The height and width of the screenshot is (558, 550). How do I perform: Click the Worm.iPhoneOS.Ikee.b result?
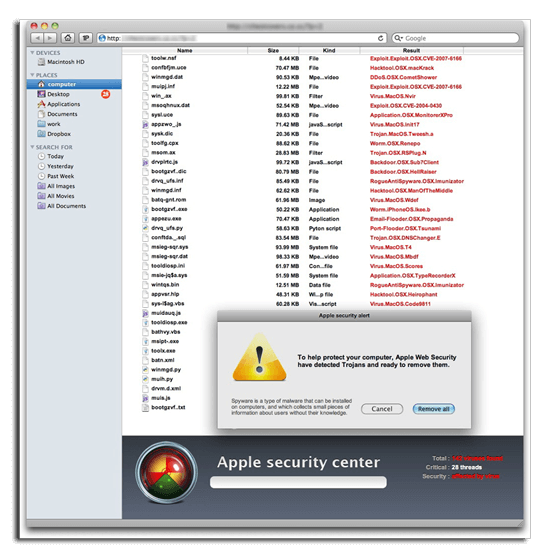(400, 209)
